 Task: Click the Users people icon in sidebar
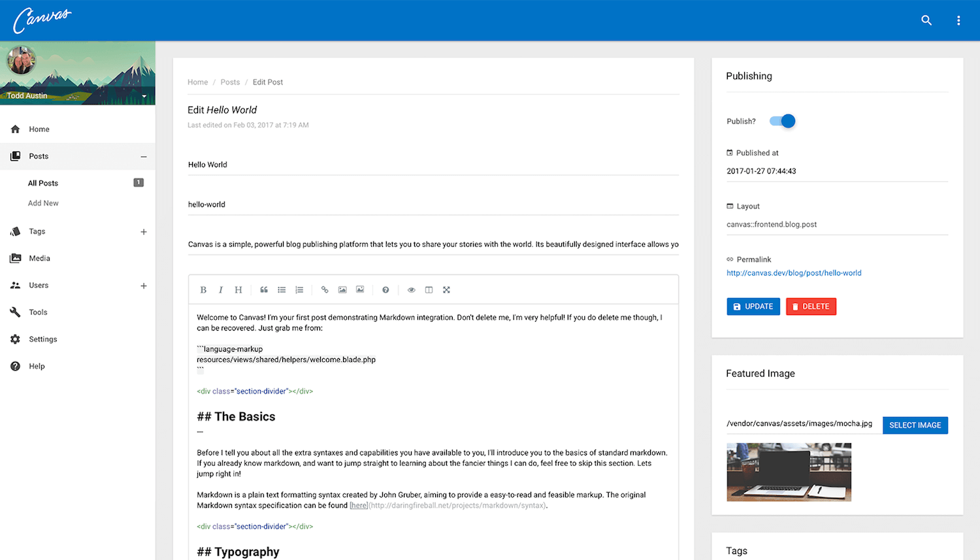click(x=15, y=285)
